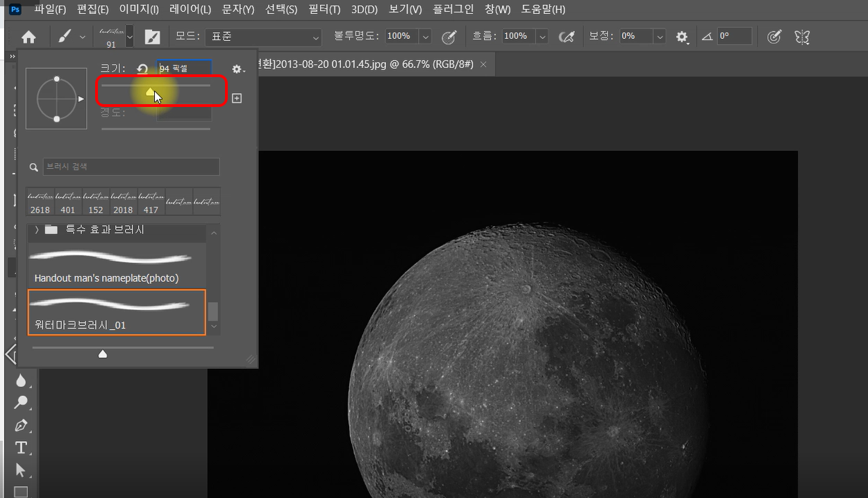The height and width of the screenshot is (498, 868).
Task: Select the Dodge tool
Action: (x=21, y=402)
